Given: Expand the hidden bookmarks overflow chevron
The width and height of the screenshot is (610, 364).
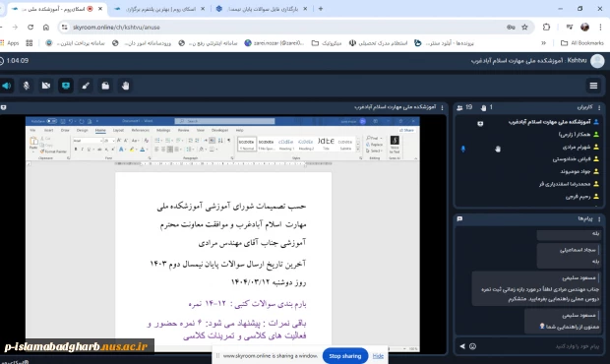Looking at the screenshot, I should click(543, 43).
